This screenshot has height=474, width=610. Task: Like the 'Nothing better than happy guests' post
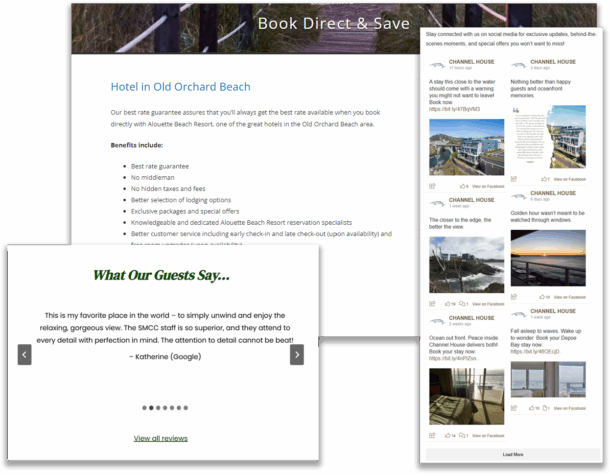point(545,179)
